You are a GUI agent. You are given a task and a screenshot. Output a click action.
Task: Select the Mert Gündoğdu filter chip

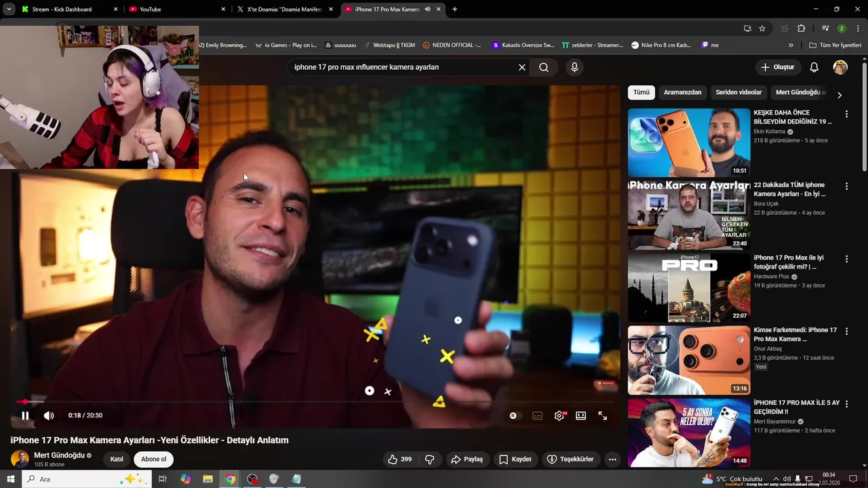pyautogui.click(x=800, y=92)
